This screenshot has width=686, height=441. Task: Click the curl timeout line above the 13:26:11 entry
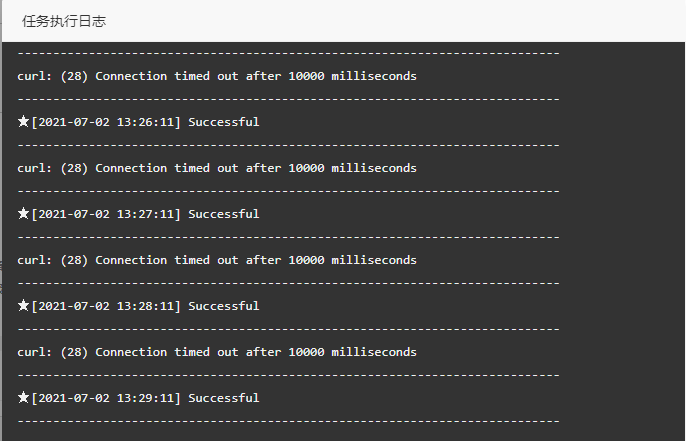(x=217, y=76)
